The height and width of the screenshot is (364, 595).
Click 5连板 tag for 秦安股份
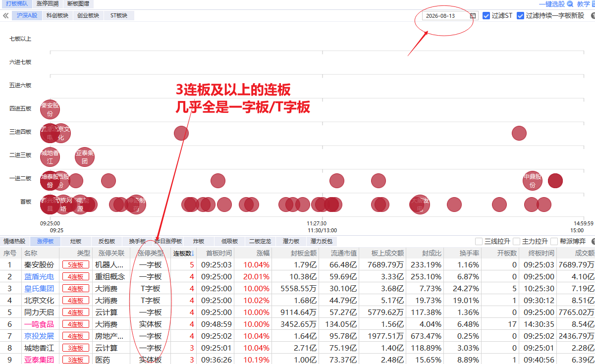pos(76,265)
